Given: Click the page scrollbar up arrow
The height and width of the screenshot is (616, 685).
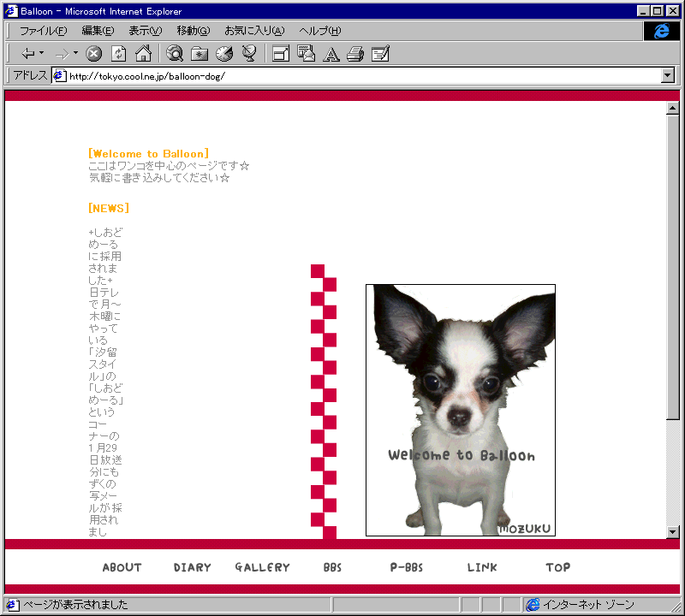Looking at the screenshot, I should (673, 108).
